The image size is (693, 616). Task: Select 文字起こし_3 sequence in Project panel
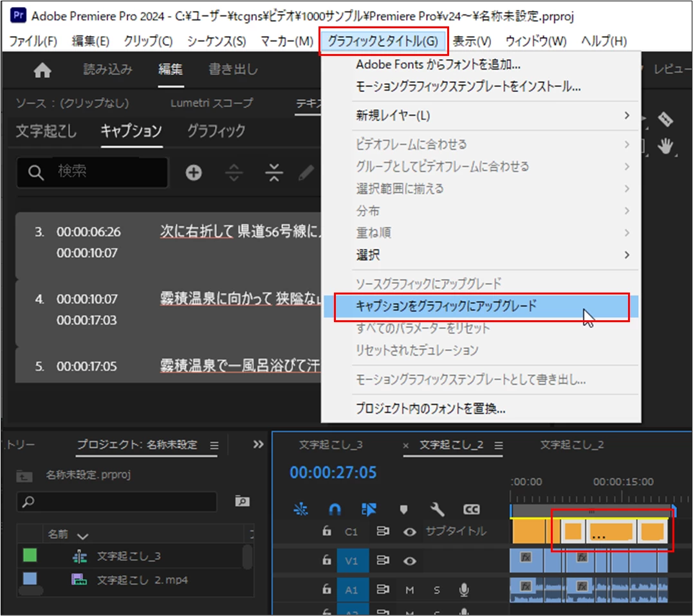click(128, 556)
